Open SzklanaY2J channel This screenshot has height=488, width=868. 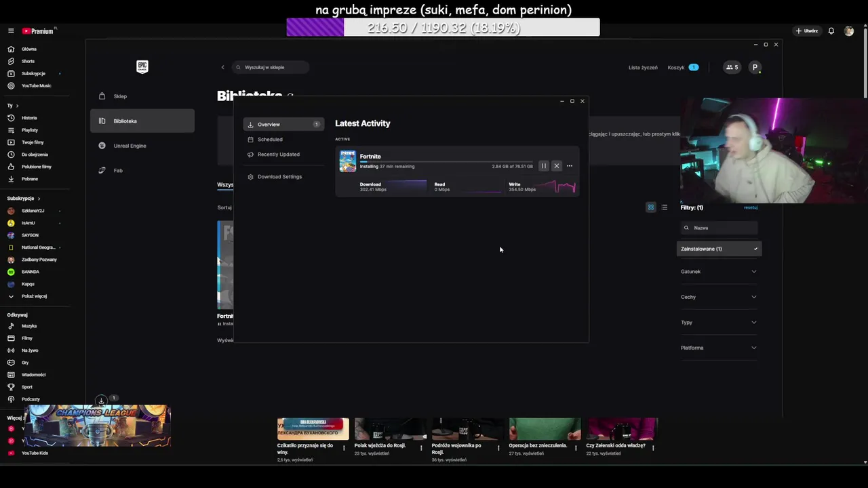(x=33, y=211)
